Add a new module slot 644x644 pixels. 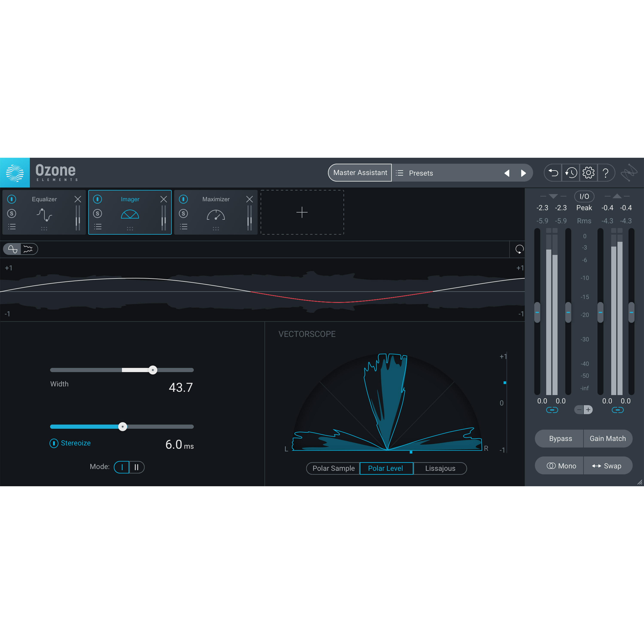coord(302,212)
